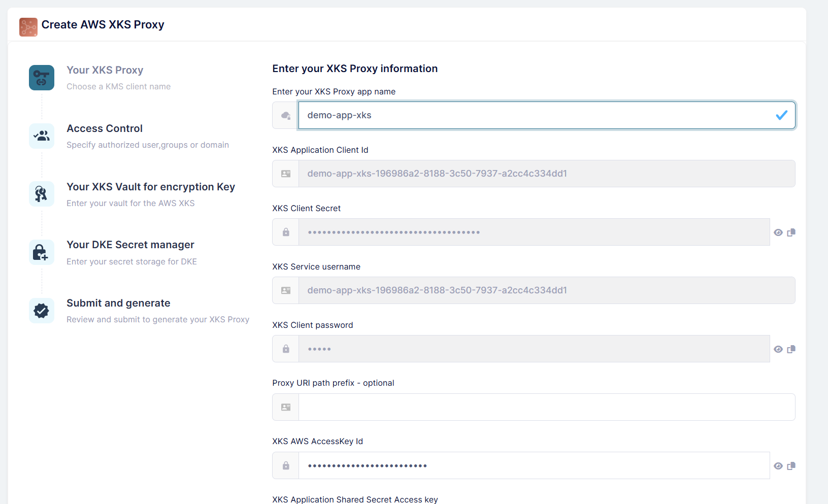Click the ID card icon beside Service username
This screenshot has width=828, height=504.
286,290
